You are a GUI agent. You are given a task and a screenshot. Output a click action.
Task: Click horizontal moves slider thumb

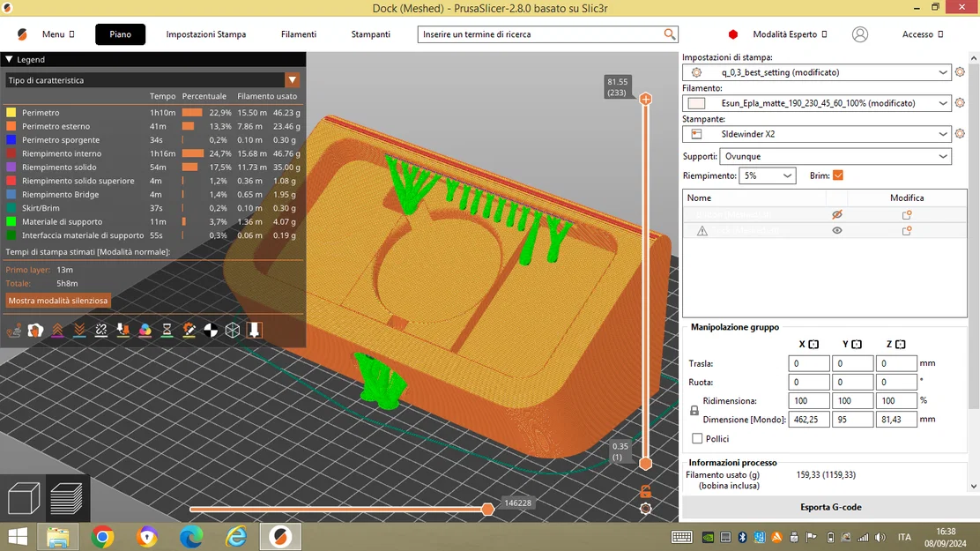(487, 510)
